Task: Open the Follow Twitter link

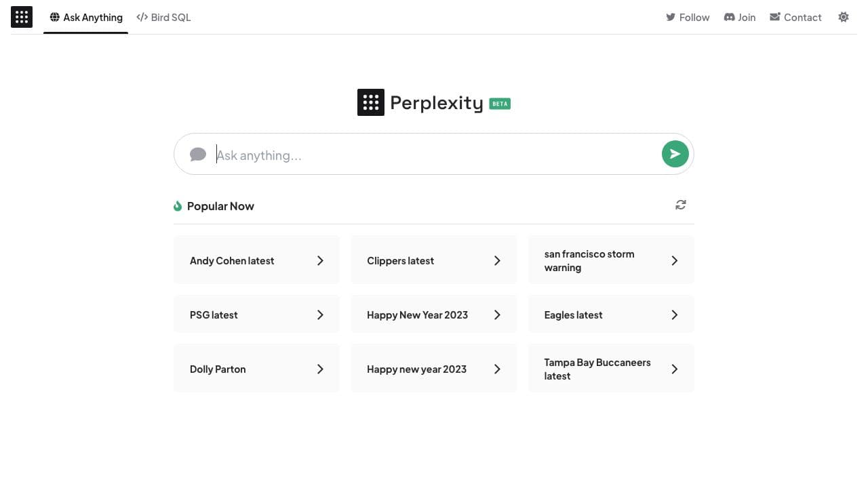Action: (x=688, y=17)
